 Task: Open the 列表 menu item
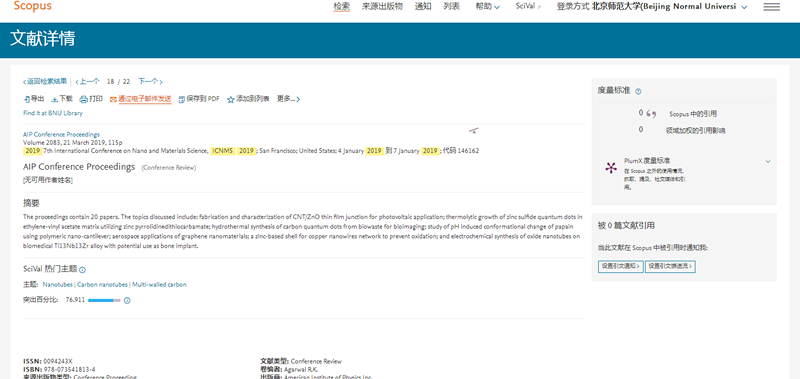(452, 7)
